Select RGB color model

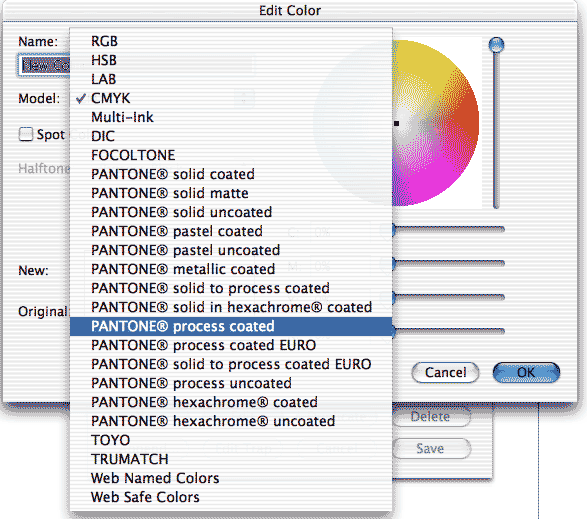tap(231, 41)
